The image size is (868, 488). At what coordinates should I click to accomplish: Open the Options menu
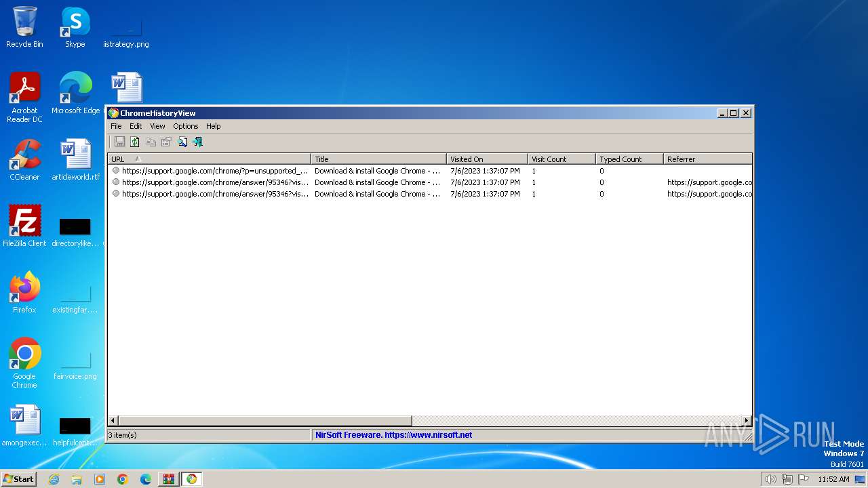pos(185,126)
